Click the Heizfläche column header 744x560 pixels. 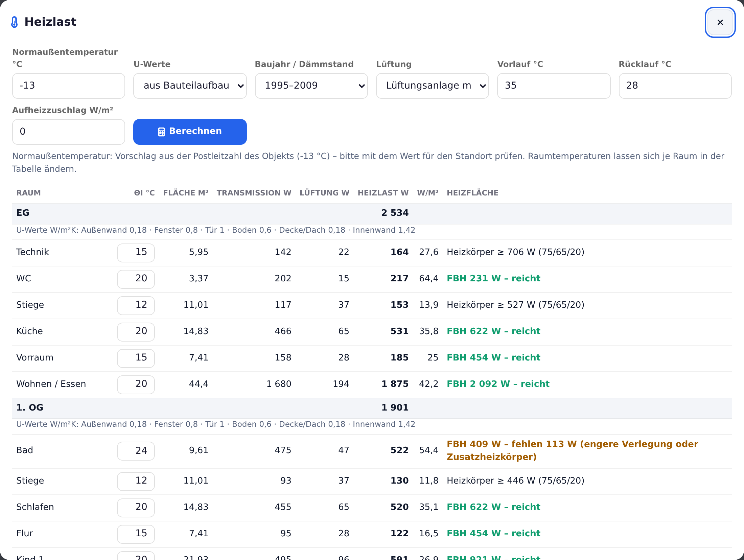[472, 193]
